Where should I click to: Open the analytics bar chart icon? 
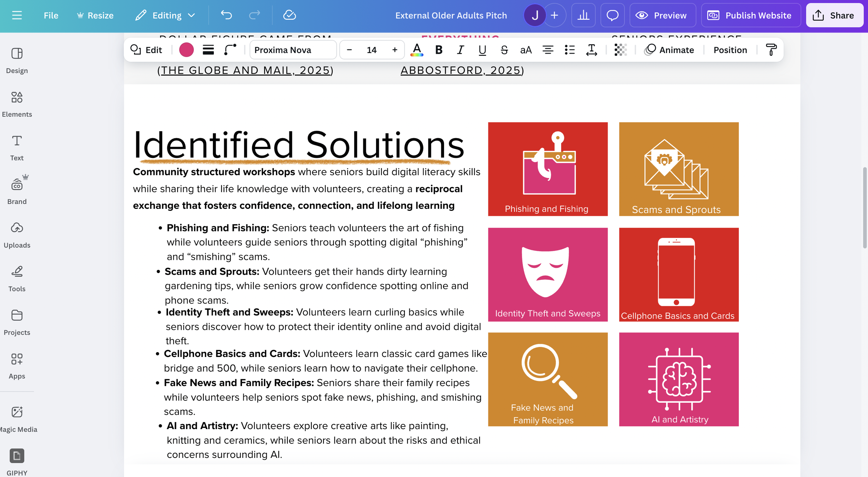point(583,15)
